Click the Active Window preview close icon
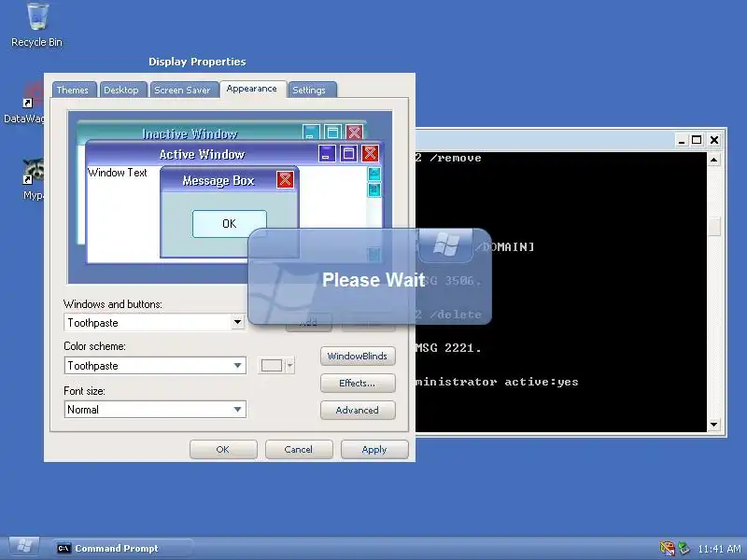The height and width of the screenshot is (560, 747). point(370,153)
